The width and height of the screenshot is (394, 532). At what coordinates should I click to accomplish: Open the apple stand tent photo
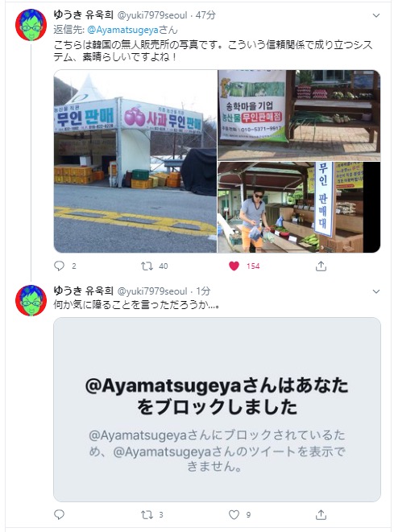(x=135, y=161)
